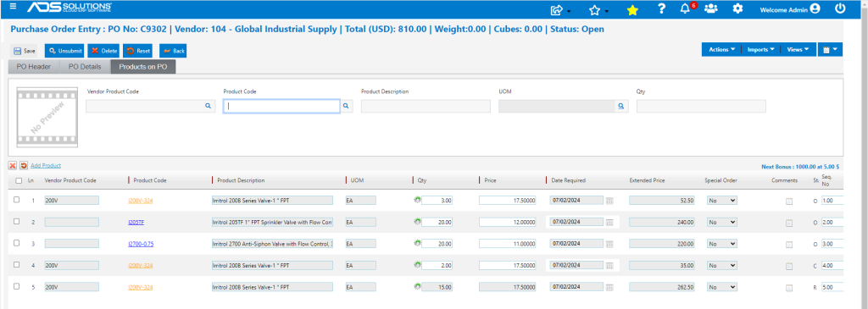Click the No Preview image thumbnail

click(47, 117)
